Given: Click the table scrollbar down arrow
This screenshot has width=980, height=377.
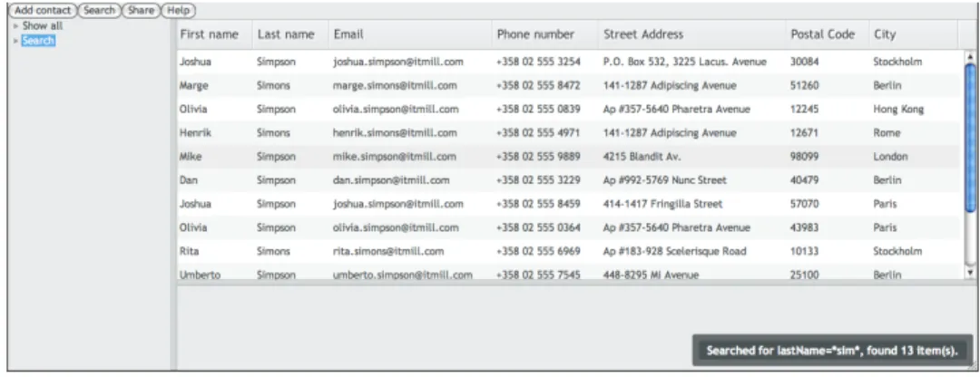Looking at the screenshot, I should pyautogui.click(x=970, y=272).
